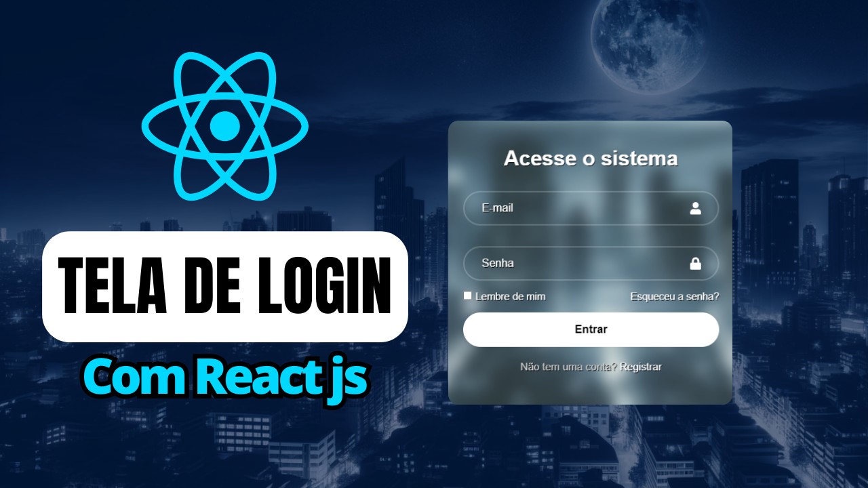Click the 'Não tem uma conta?' text
Screen dimensions: 868x488
tap(568, 367)
